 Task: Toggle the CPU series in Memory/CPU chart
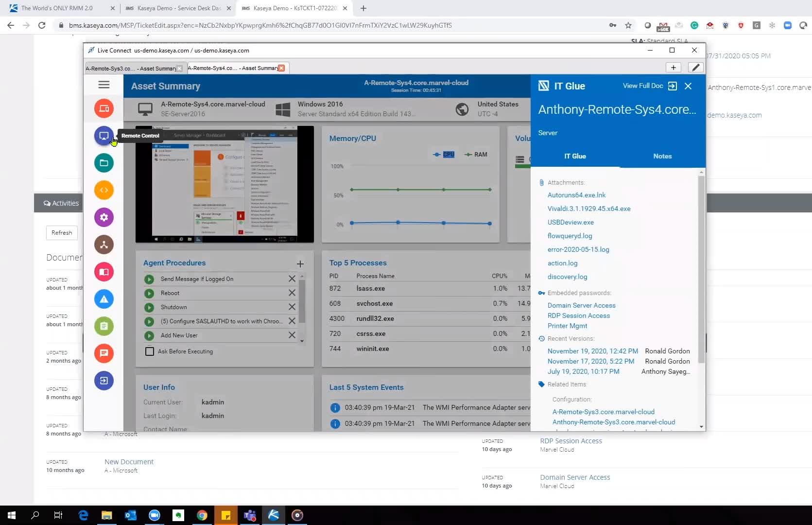[x=444, y=155]
